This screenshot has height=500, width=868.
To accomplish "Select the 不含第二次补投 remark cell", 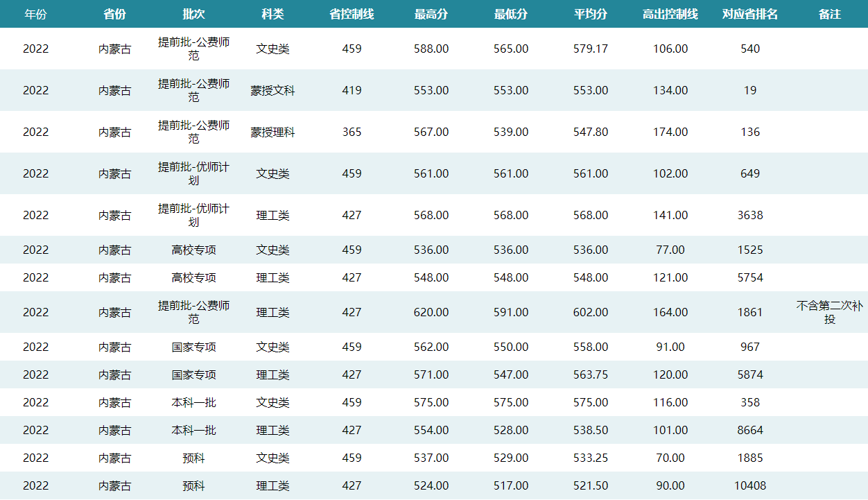I will (829, 312).
